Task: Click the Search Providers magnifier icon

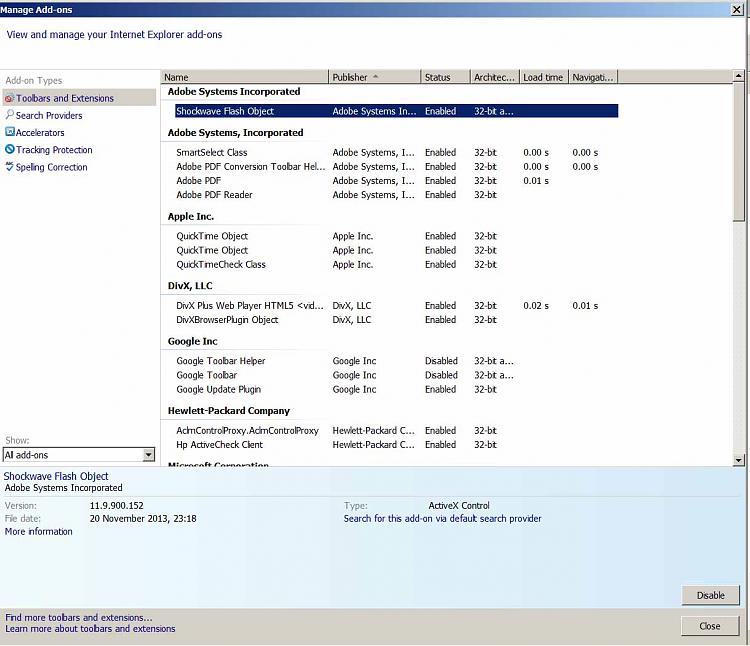Action: click(9, 115)
